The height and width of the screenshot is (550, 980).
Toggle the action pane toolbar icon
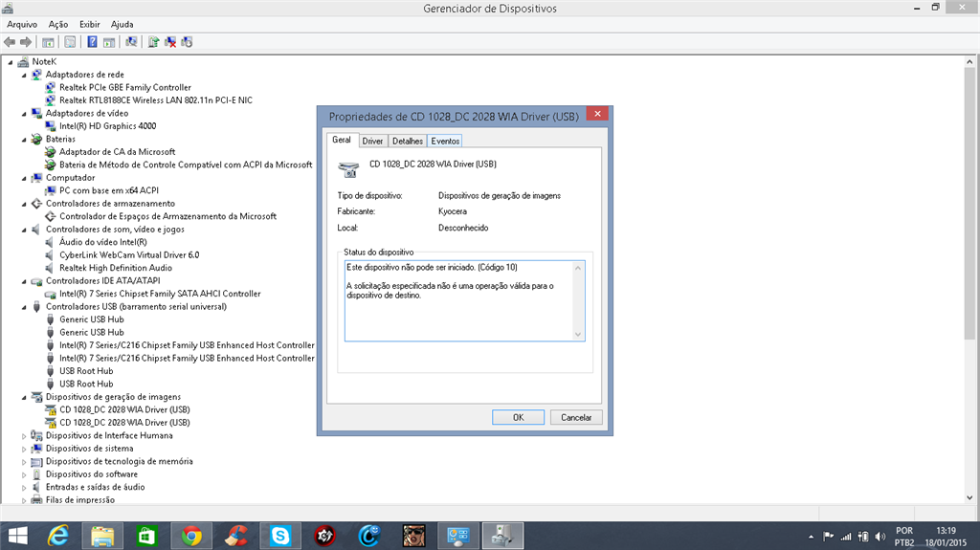(x=109, y=42)
